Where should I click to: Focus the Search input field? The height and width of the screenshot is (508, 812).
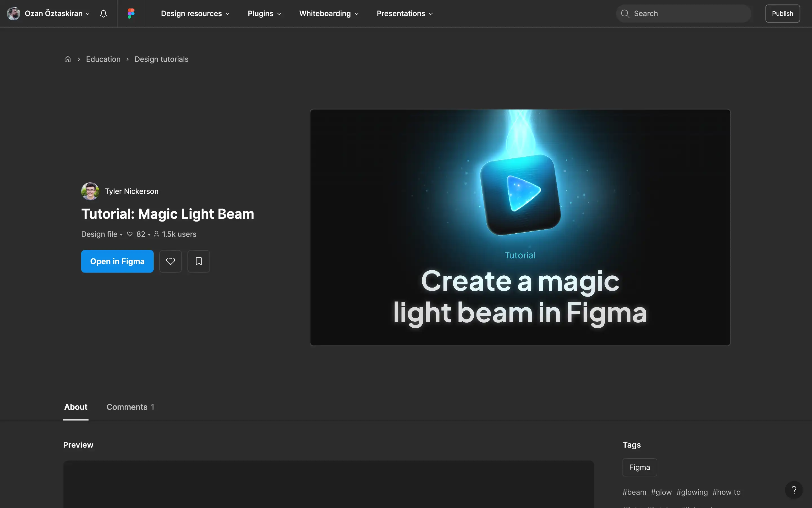coord(683,14)
